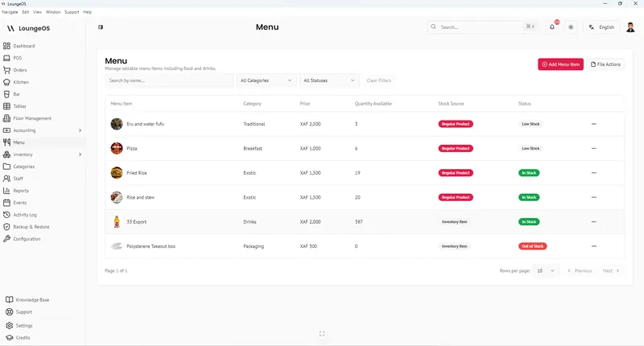
Task: Open the Edit menu
Action: pyautogui.click(x=26, y=12)
